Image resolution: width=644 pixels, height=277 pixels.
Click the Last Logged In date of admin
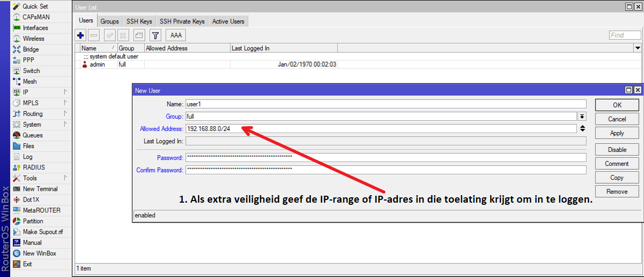click(307, 64)
